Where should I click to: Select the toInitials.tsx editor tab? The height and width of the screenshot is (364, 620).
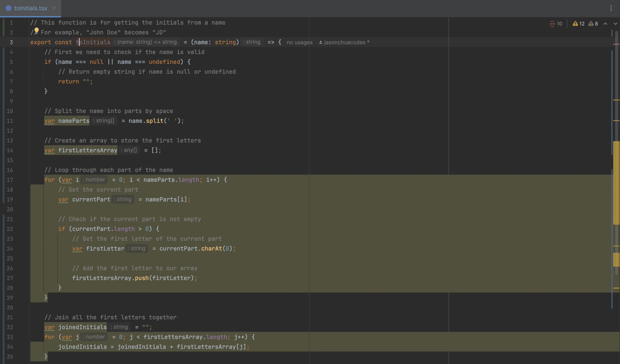(x=30, y=8)
